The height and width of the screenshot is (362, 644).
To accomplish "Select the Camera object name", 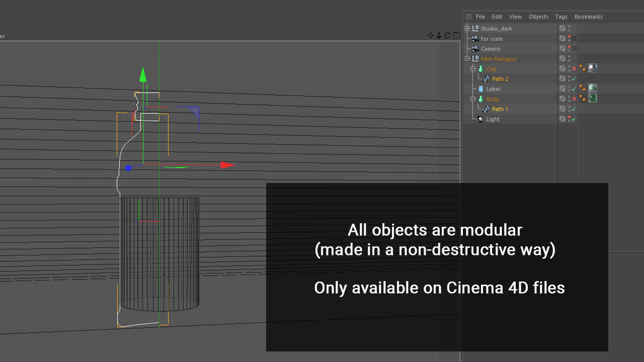I will tap(491, 49).
